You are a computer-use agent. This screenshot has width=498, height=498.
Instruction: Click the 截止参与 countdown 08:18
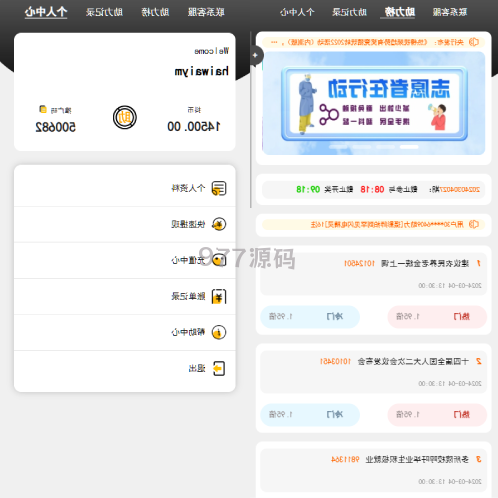(372, 190)
